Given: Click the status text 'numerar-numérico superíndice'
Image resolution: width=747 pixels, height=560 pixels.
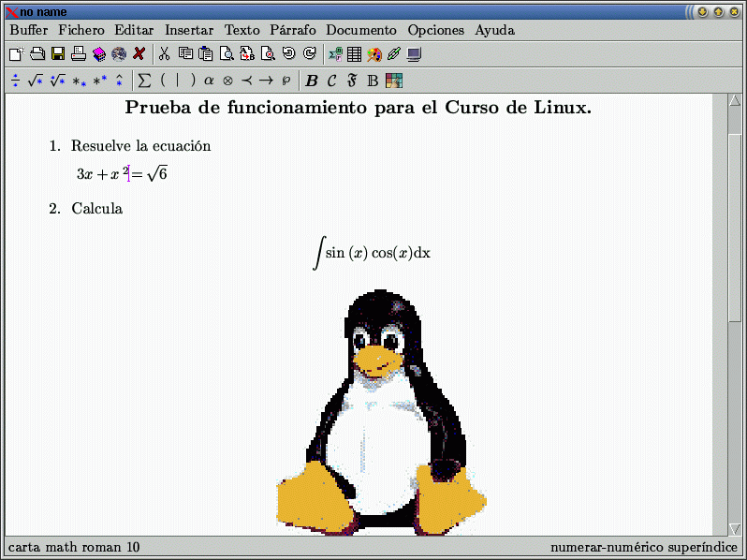Looking at the screenshot, I should (644, 547).
